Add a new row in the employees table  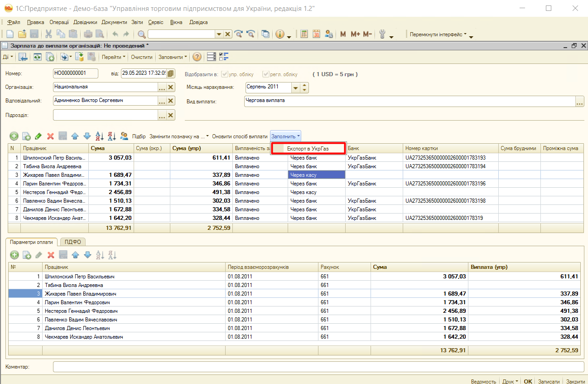point(14,136)
